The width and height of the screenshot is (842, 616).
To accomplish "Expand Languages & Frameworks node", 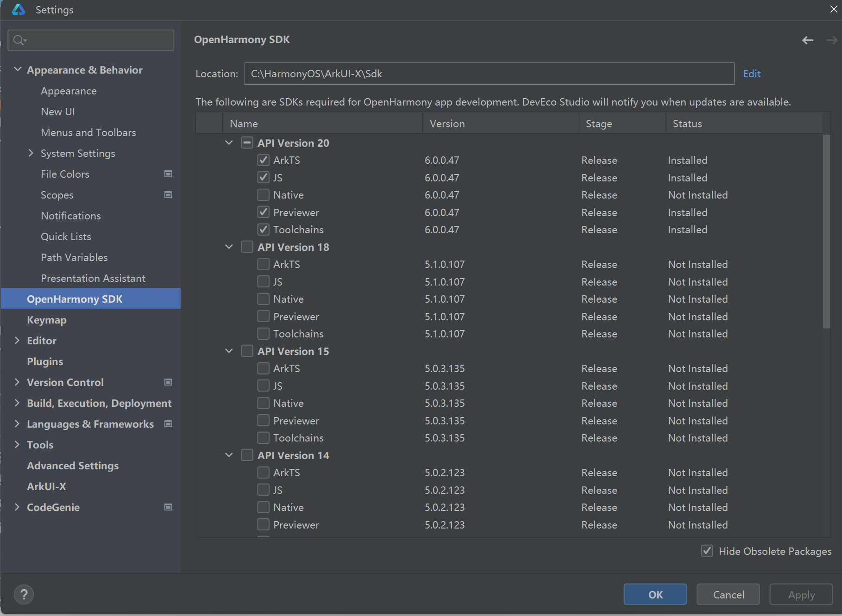I will pyautogui.click(x=17, y=424).
